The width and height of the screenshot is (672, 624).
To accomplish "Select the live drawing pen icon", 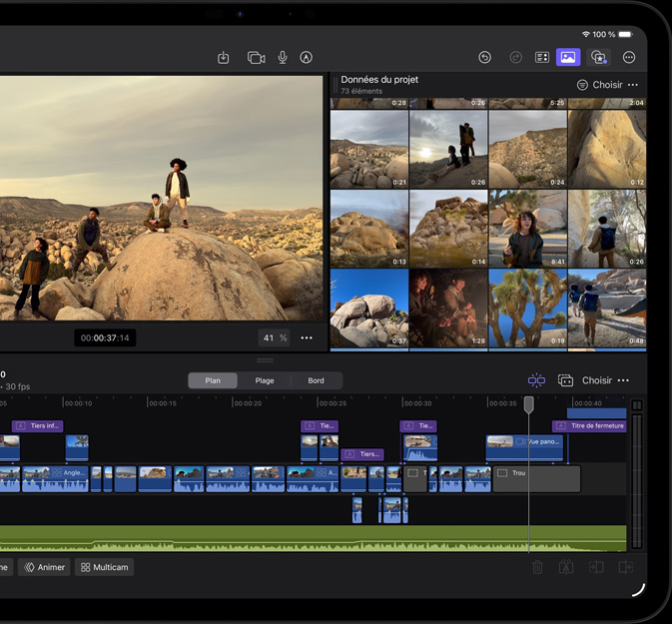I will tap(307, 58).
